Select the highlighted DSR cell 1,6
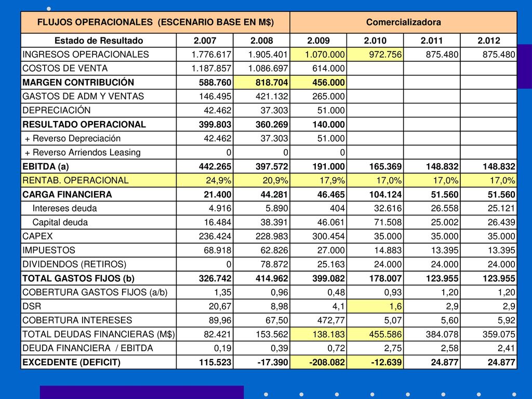 (375, 306)
